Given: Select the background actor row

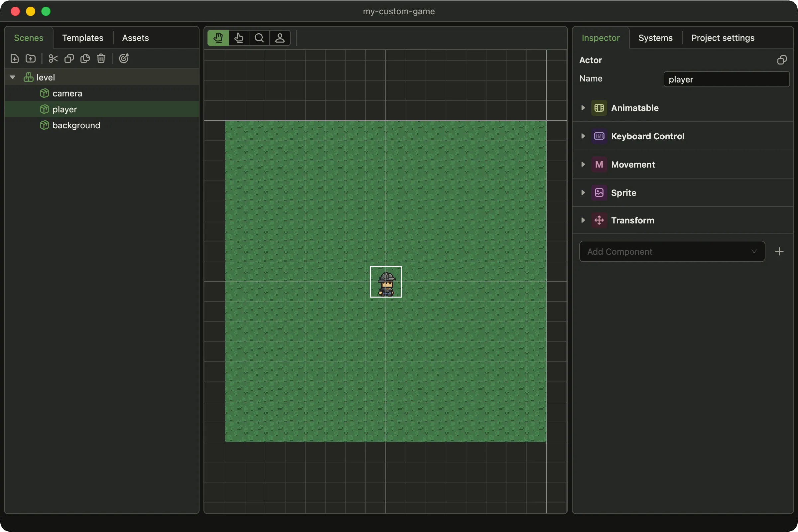Looking at the screenshot, I should click(x=102, y=125).
